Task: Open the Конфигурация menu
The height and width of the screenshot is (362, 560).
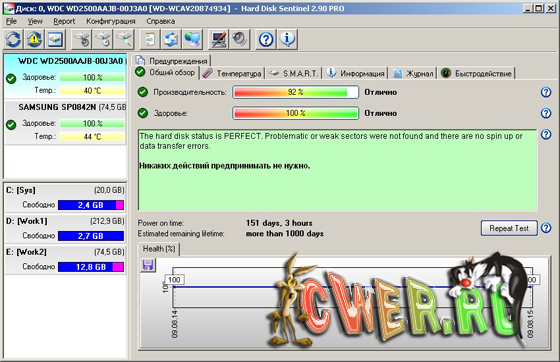Action: pos(111,21)
